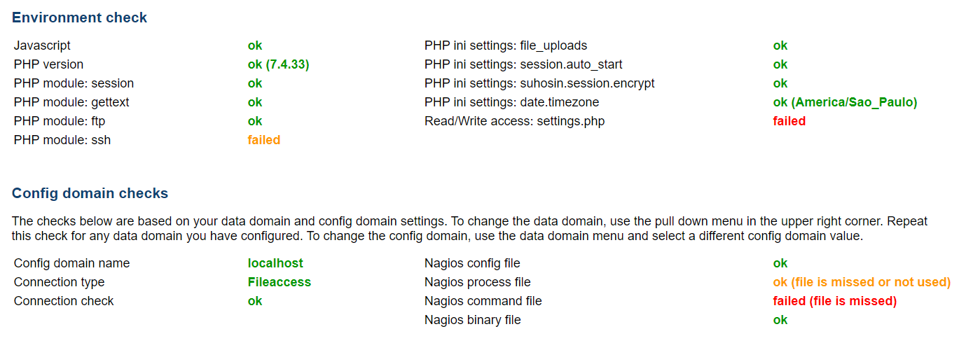Screen dimensions: 980x343
Task: Click the ok status for Nagios config file
Action: tap(780, 263)
